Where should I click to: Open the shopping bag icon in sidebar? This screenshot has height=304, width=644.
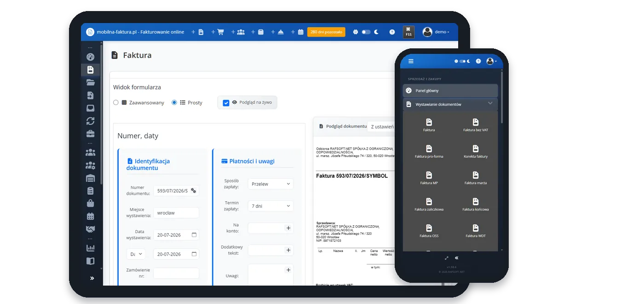(90, 203)
